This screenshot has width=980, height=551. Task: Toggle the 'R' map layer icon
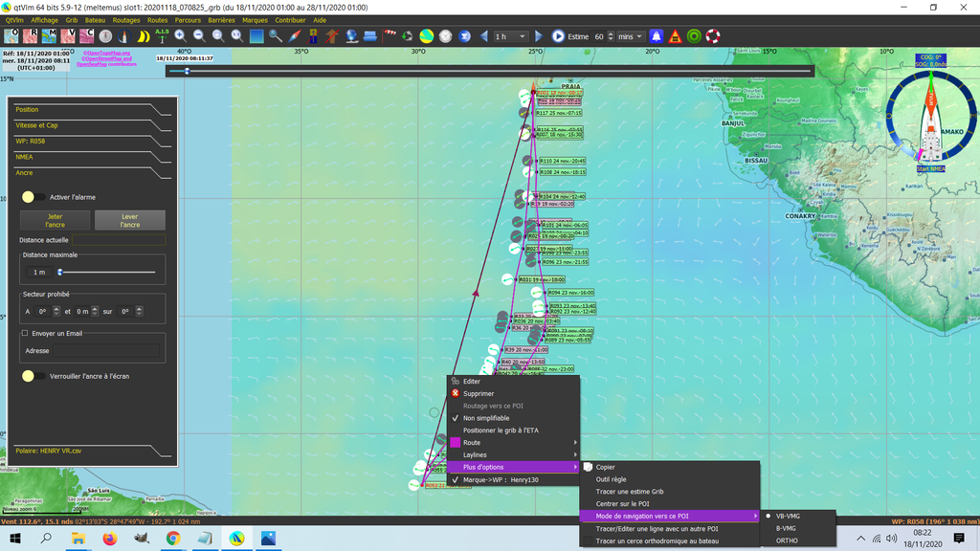tap(30, 36)
